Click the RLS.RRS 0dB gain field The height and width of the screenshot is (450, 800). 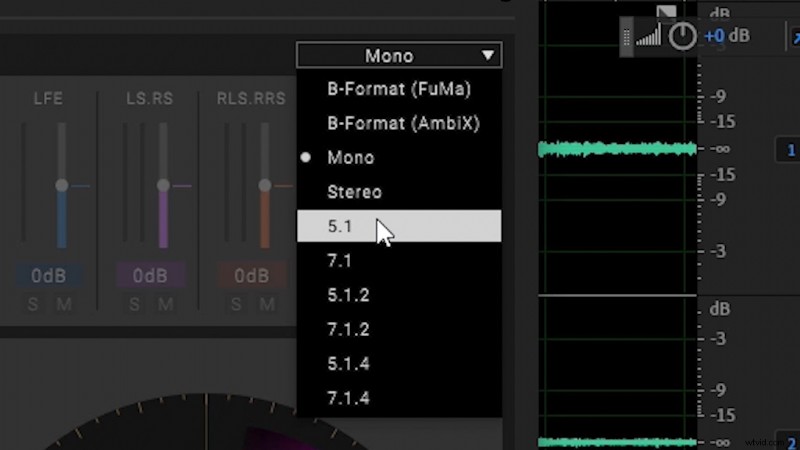[252, 276]
